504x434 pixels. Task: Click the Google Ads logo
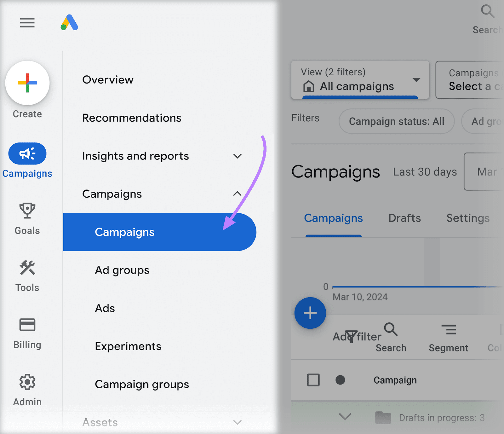click(x=69, y=23)
